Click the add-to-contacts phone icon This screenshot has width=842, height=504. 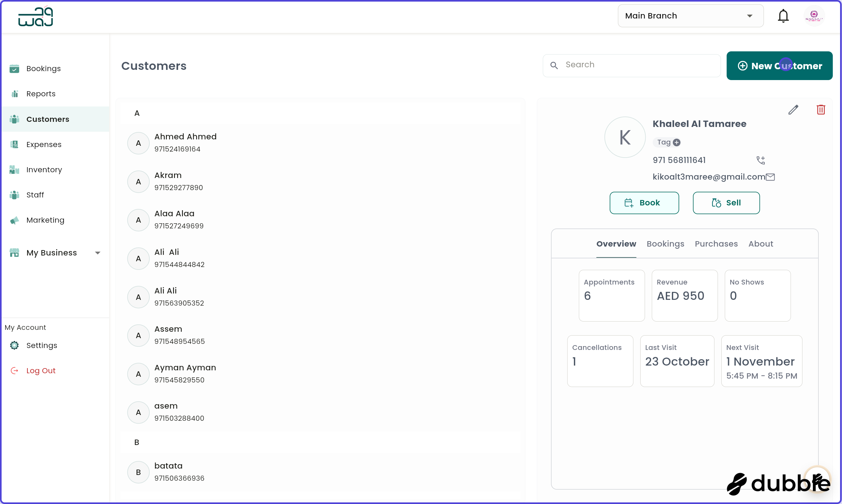[x=761, y=160]
